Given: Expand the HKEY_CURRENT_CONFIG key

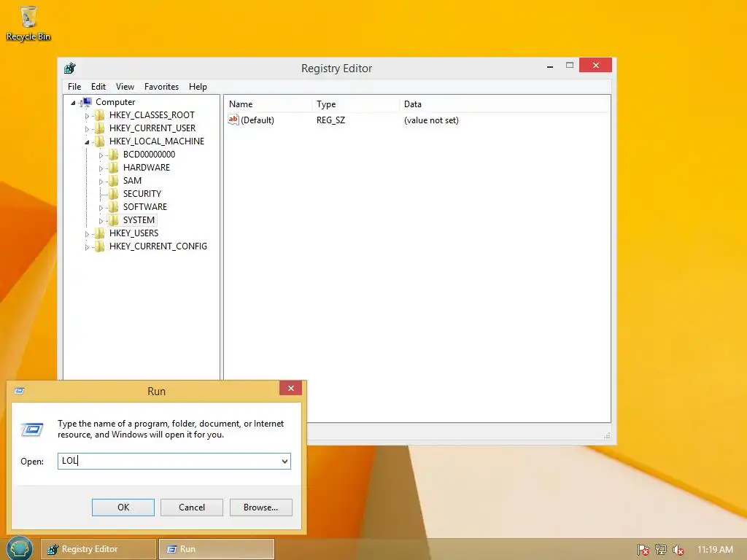Looking at the screenshot, I should pyautogui.click(x=87, y=247).
